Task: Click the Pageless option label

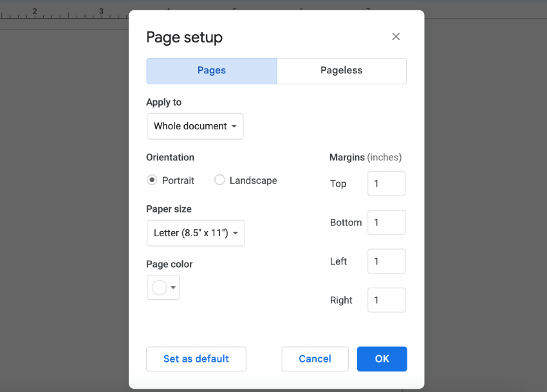Action: click(341, 71)
